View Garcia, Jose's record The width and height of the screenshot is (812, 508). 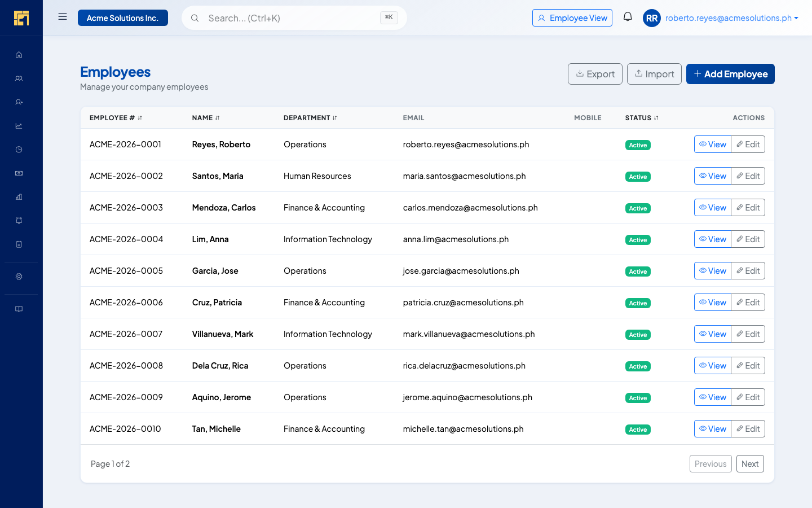pos(713,271)
